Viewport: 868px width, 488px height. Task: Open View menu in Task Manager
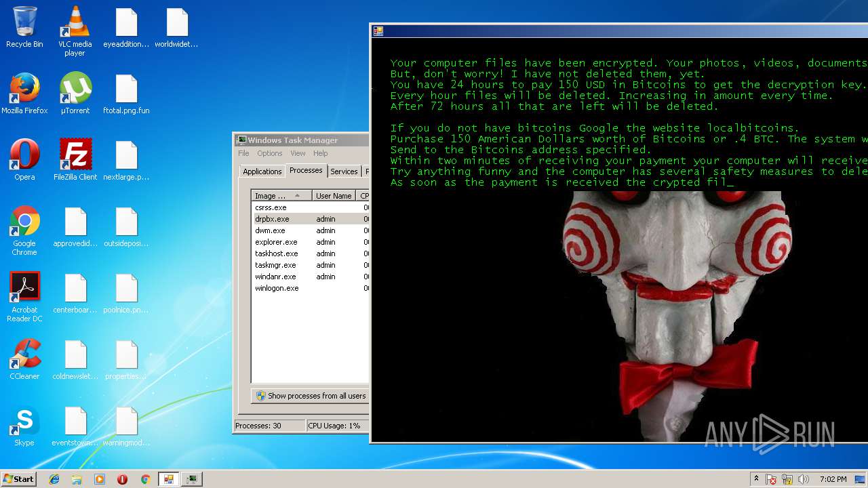coord(298,153)
